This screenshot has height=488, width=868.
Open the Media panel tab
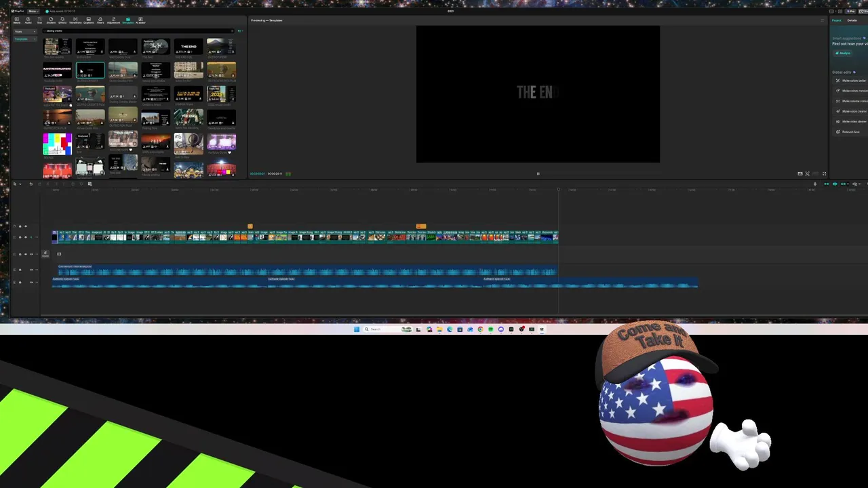tap(17, 20)
